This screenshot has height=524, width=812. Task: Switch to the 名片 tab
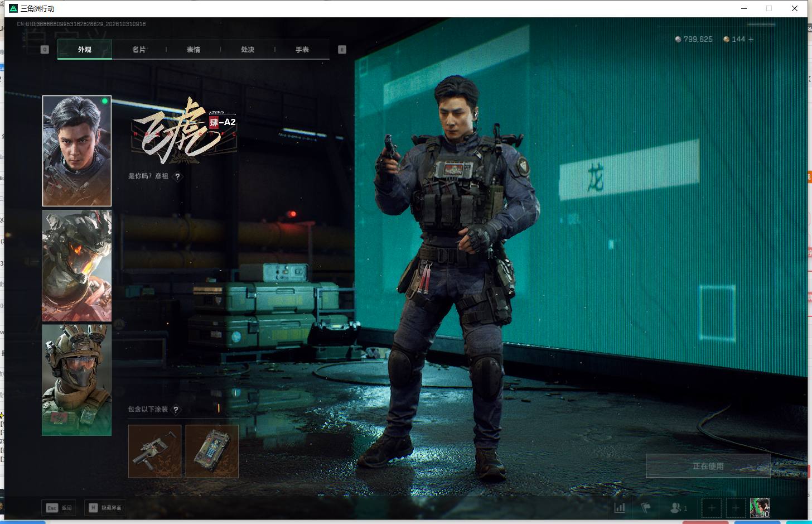(139, 50)
